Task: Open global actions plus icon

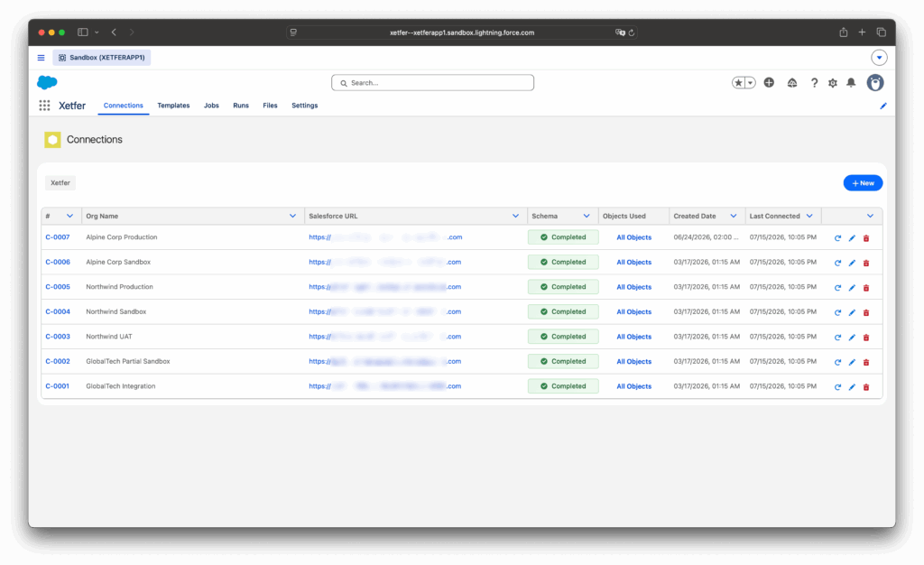Action: coord(769,82)
